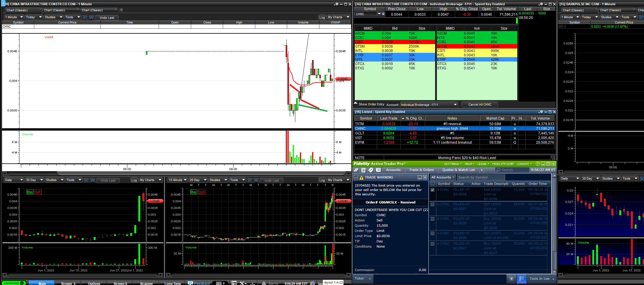Minimize the Trade Warning panel

tap(420, 177)
